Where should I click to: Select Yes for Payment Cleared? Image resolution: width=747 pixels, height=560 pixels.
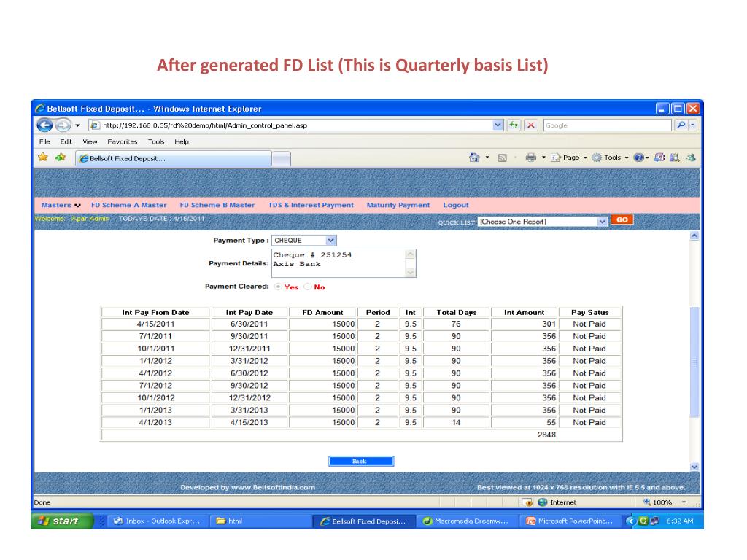point(278,287)
